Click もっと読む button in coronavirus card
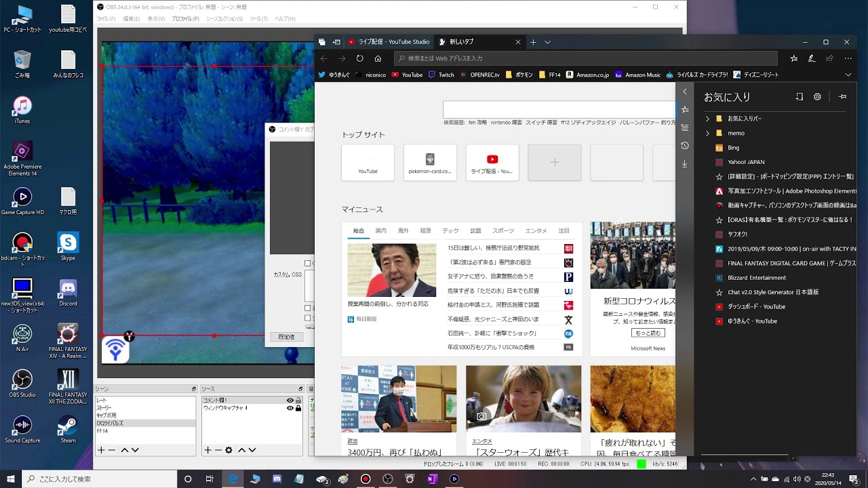Screen dimensions: 868x488 (648, 333)
